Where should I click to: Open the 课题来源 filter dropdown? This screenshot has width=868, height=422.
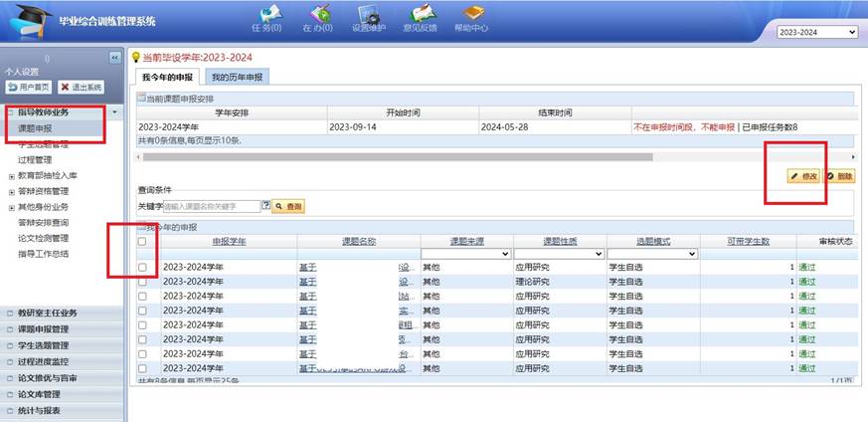coord(465,254)
